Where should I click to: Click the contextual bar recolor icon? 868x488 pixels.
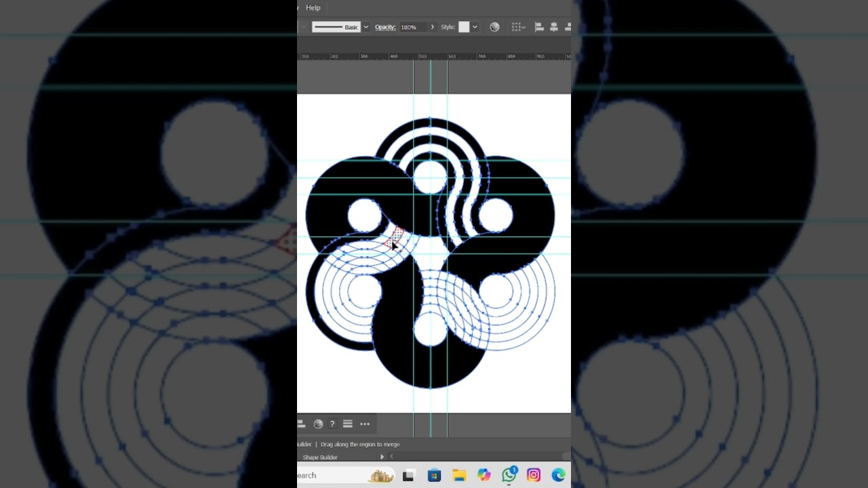click(x=318, y=424)
